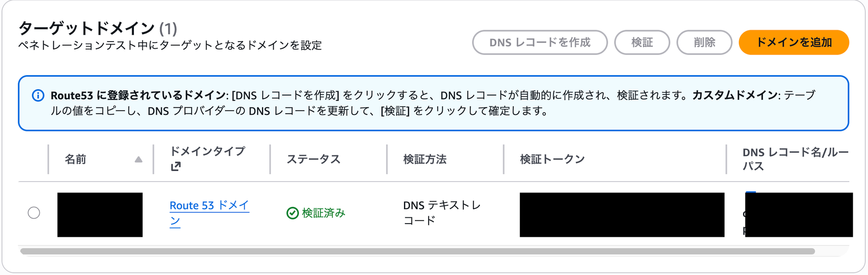The image size is (868, 275).
Task: Click the green check icon beside 検証済み
Action: pos(292,213)
